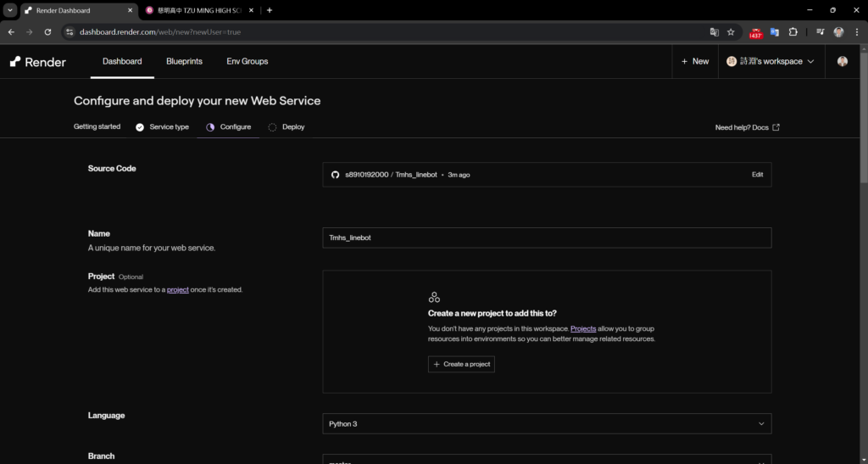Open the media control icon in toolbar
Screen dimensions: 868x464
[821, 32]
